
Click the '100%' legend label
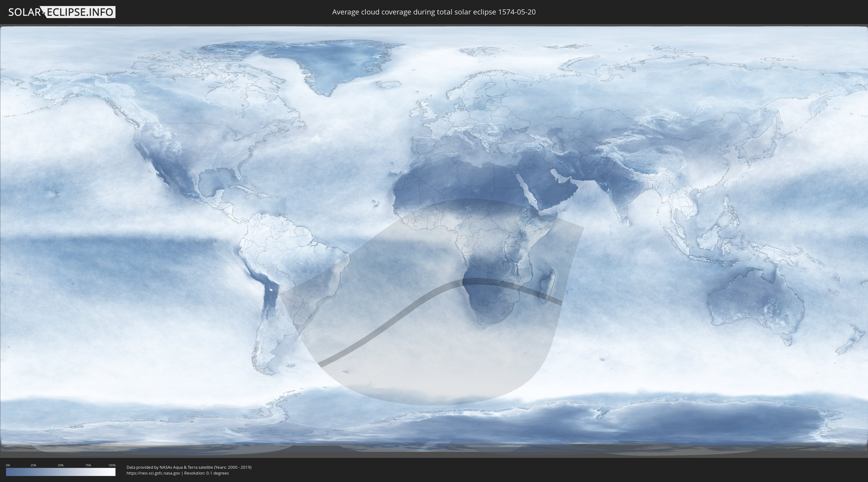(112, 465)
